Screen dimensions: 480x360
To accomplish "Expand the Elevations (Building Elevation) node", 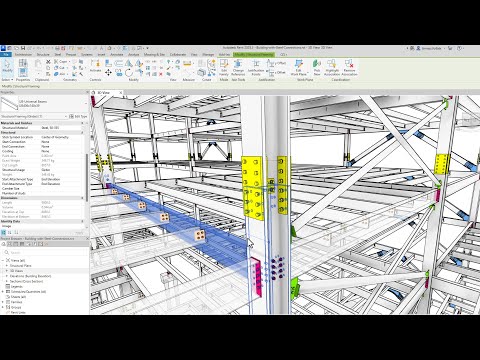I will click(7, 276).
